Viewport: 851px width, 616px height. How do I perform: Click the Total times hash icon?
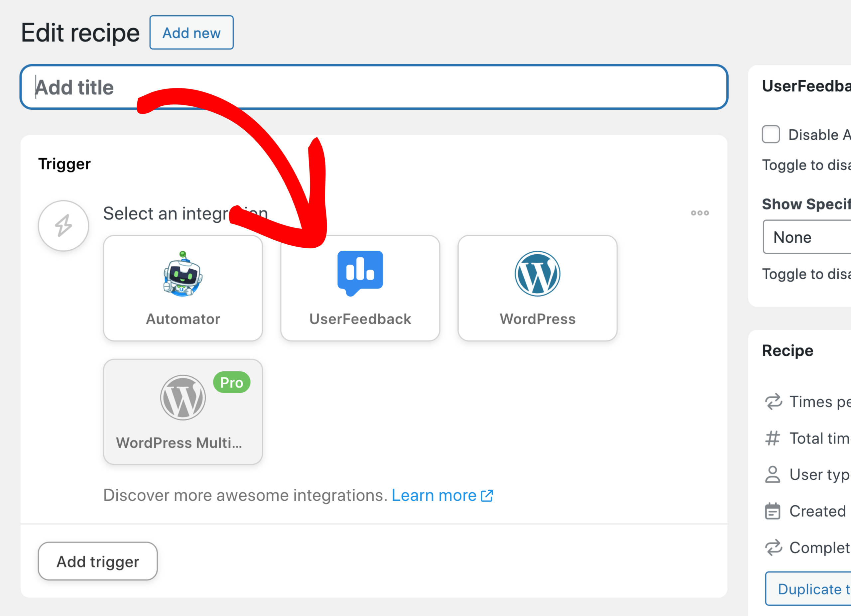(773, 438)
